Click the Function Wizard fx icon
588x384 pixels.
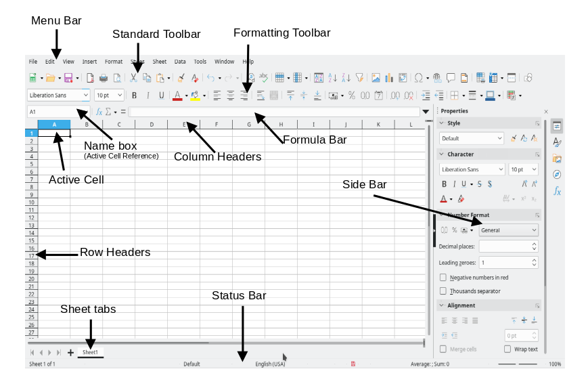tap(99, 112)
